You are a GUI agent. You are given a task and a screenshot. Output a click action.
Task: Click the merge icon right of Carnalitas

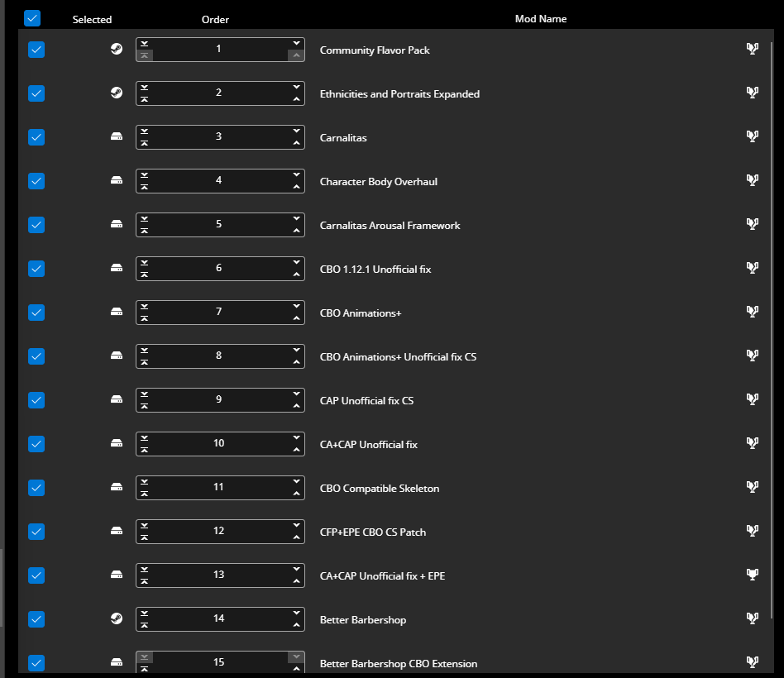click(753, 136)
